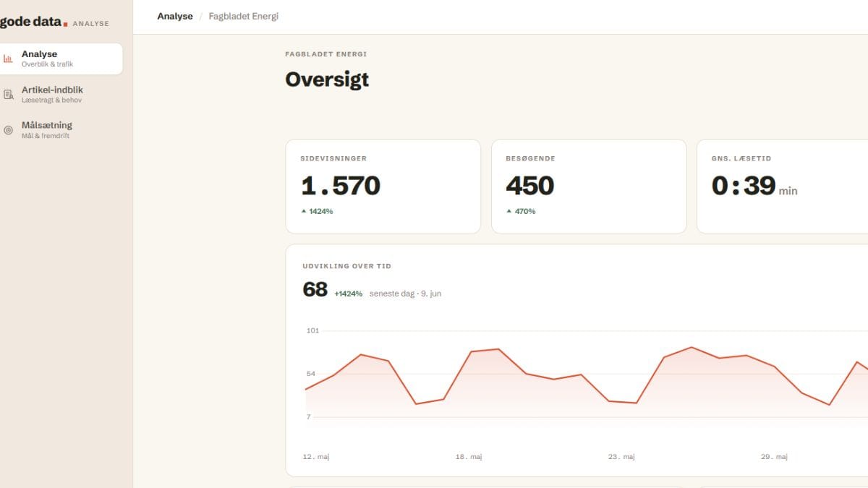
Task: Click Fagbladet Energi in the breadcrumb
Action: pos(243,16)
